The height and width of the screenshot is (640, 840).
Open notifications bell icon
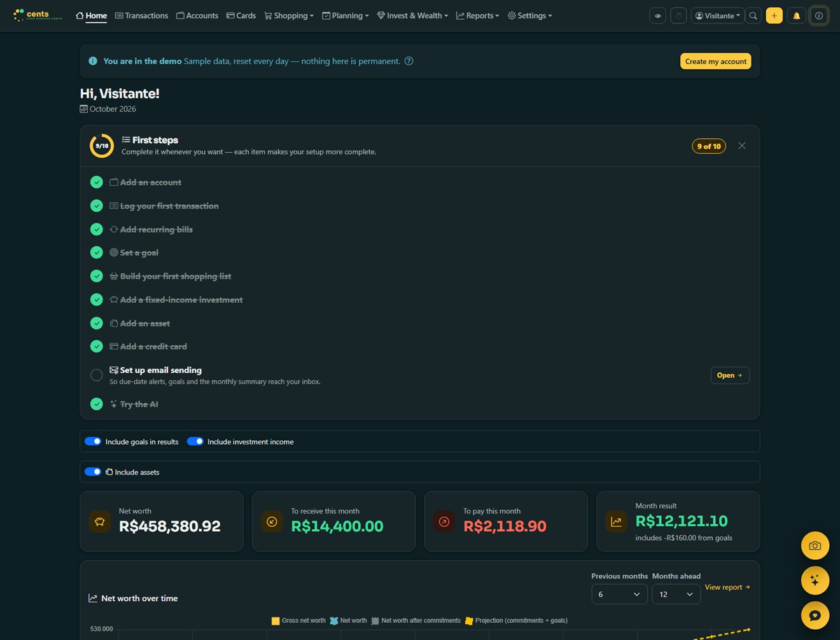[796, 16]
